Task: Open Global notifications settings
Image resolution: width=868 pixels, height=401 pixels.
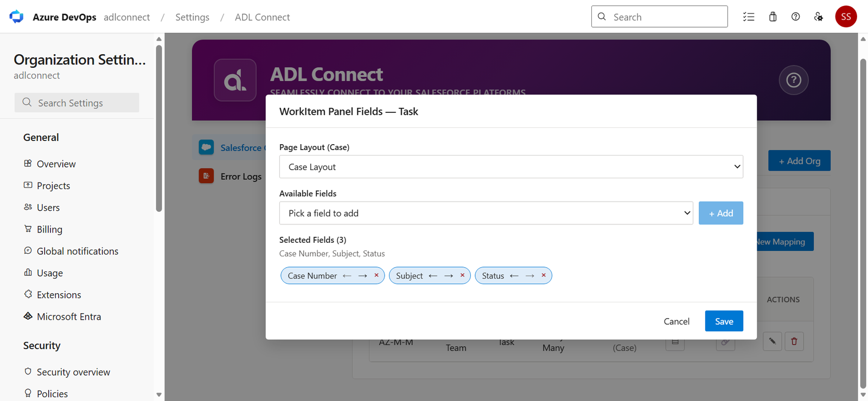Action: pos(78,251)
